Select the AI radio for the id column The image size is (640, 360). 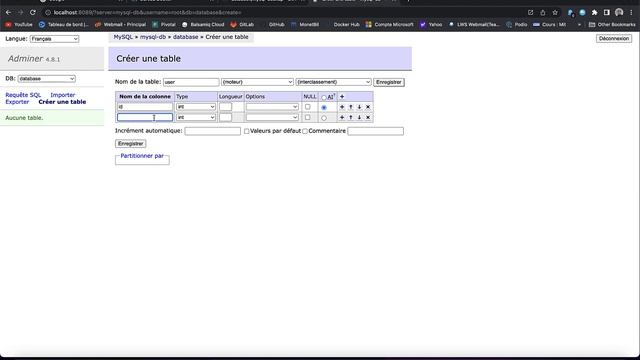(x=324, y=107)
